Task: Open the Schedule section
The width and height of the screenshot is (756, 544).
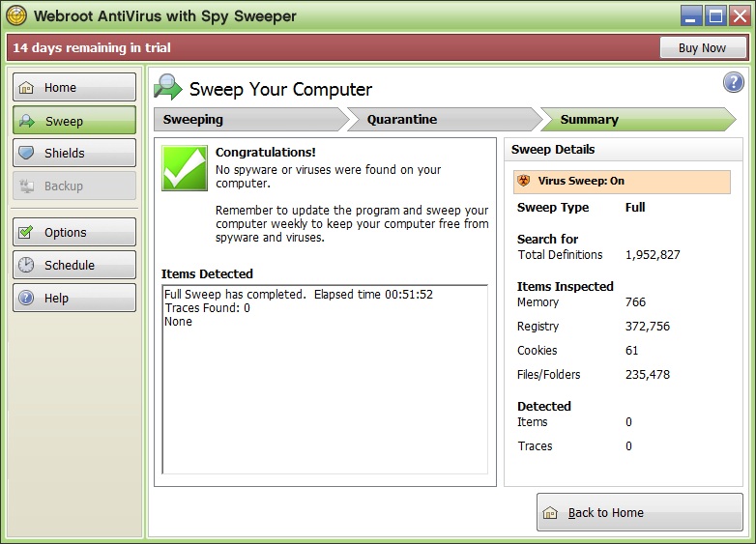Action: pyautogui.click(x=74, y=265)
